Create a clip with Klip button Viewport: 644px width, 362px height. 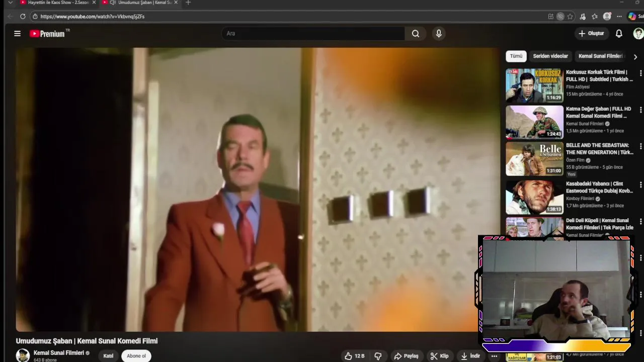(439, 356)
